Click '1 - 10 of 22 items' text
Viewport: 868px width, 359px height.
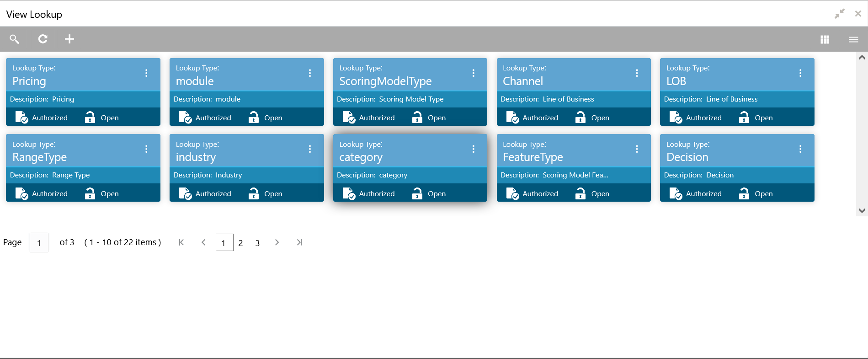click(x=122, y=242)
